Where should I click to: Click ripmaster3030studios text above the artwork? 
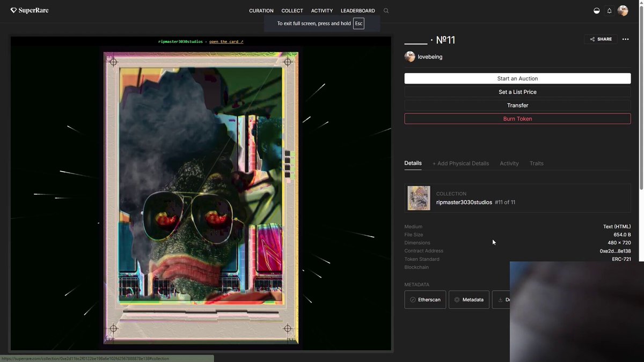click(x=180, y=41)
